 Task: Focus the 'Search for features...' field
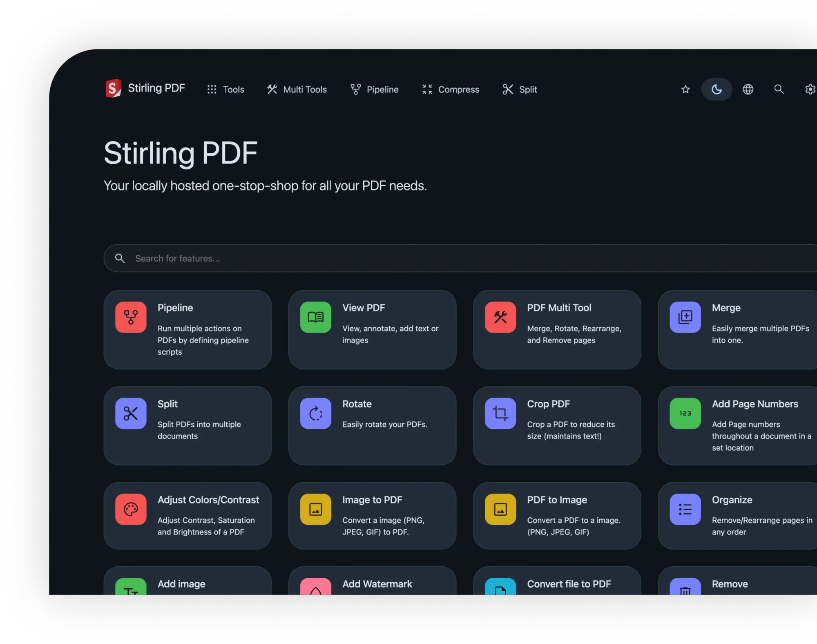tap(460, 258)
